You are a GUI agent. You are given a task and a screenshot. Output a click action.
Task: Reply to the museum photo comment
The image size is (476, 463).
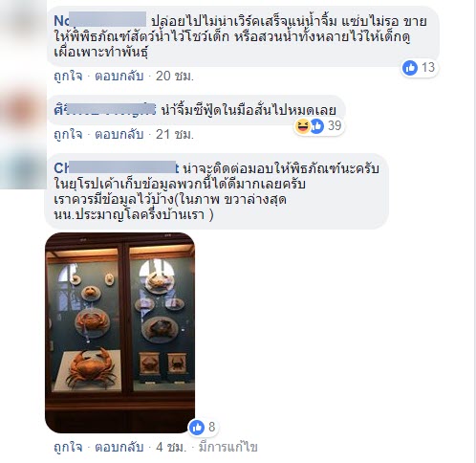[x=119, y=447]
